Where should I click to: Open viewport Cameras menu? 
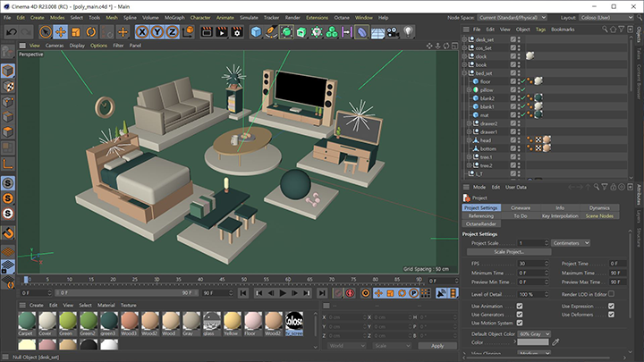pos(55,46)
